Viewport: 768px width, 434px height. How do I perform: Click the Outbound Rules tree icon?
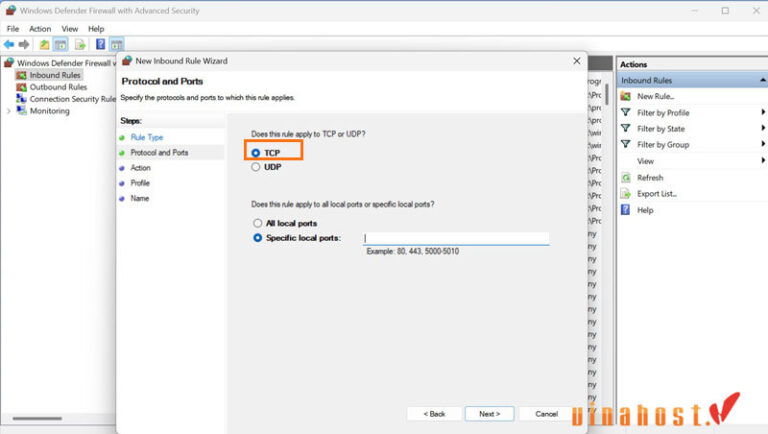(x=21, y=87)
